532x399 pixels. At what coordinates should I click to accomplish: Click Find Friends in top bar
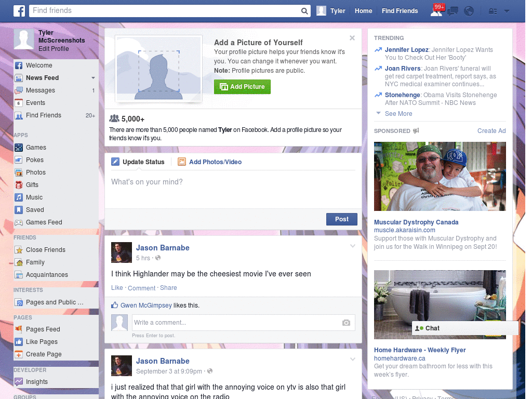(x=400, y=11)
